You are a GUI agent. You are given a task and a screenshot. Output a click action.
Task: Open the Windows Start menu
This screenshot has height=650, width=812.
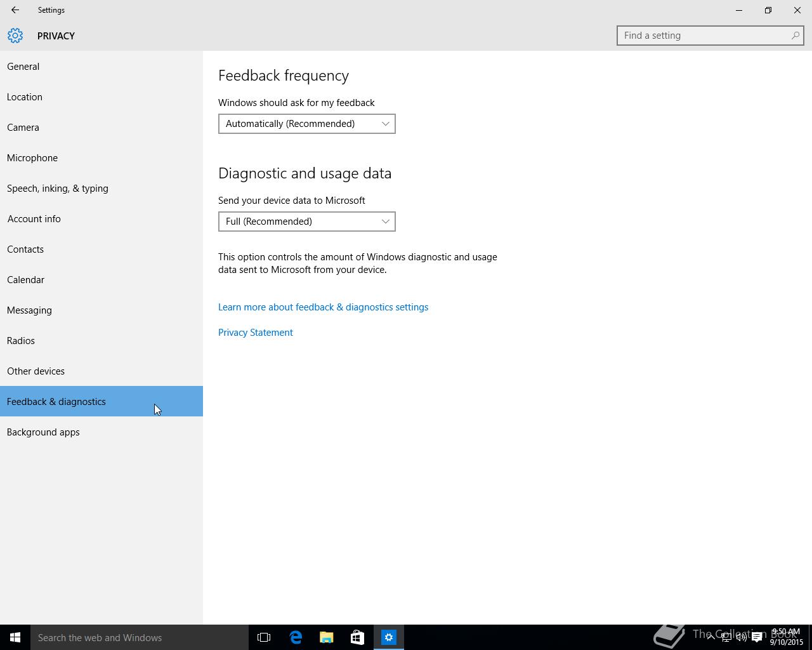(15, 637)
